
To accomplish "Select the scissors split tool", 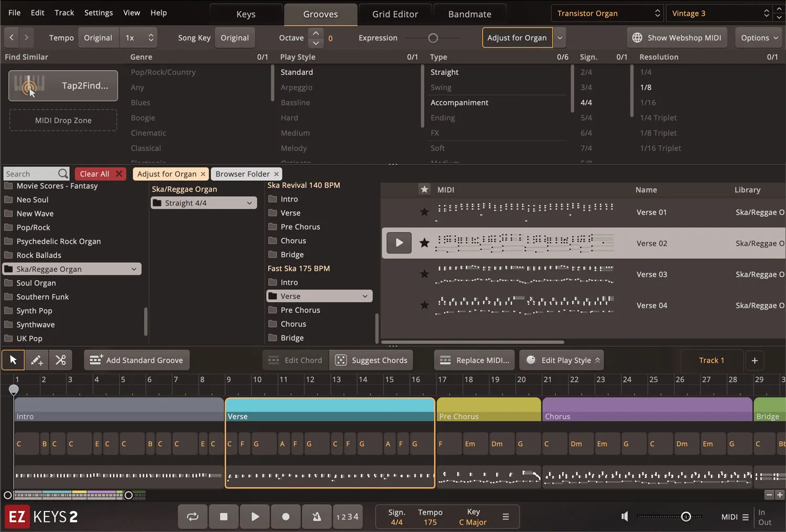I will pos(61,360).
